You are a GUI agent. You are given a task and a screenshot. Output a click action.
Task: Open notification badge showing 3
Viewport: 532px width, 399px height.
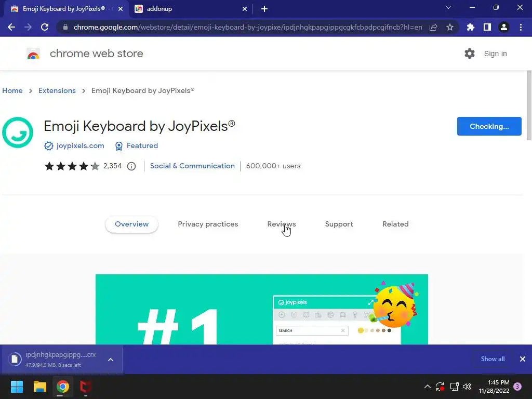(517, 387)
